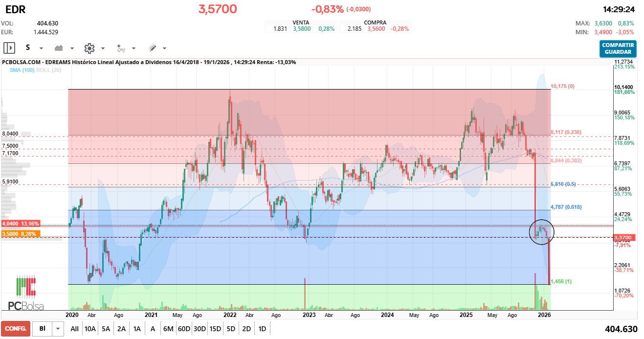Open the dropdown arrow beside BI
Viewport: 644px width, 339px height.
click(58, 329)
